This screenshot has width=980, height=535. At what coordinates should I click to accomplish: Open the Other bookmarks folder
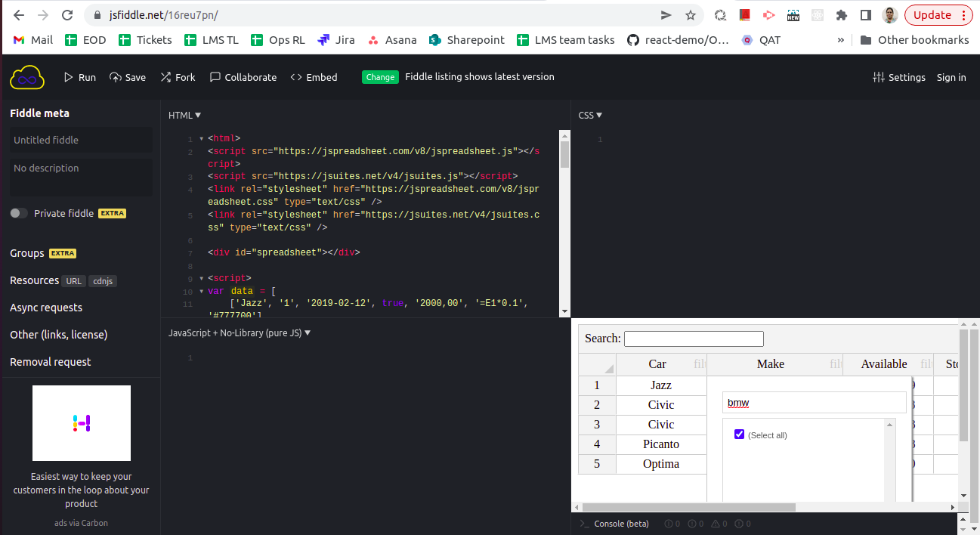914,40
